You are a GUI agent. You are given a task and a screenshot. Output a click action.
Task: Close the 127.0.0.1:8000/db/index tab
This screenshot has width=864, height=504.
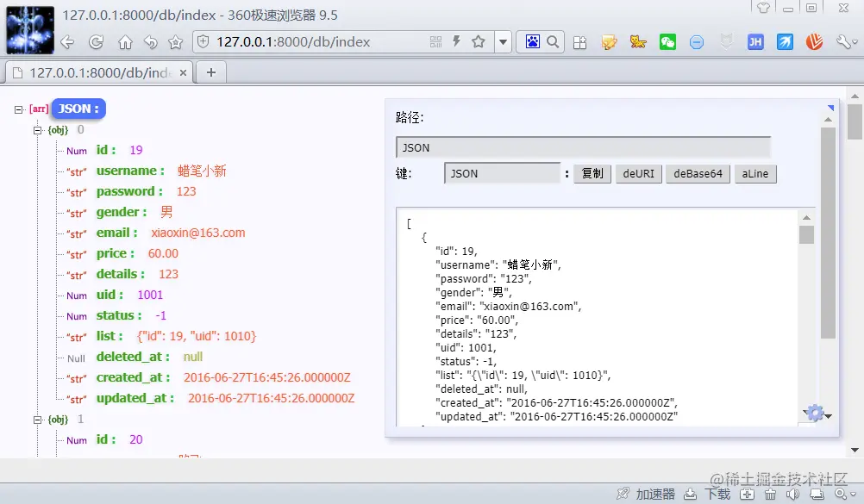pyautogui.click(x=183, y=72)
